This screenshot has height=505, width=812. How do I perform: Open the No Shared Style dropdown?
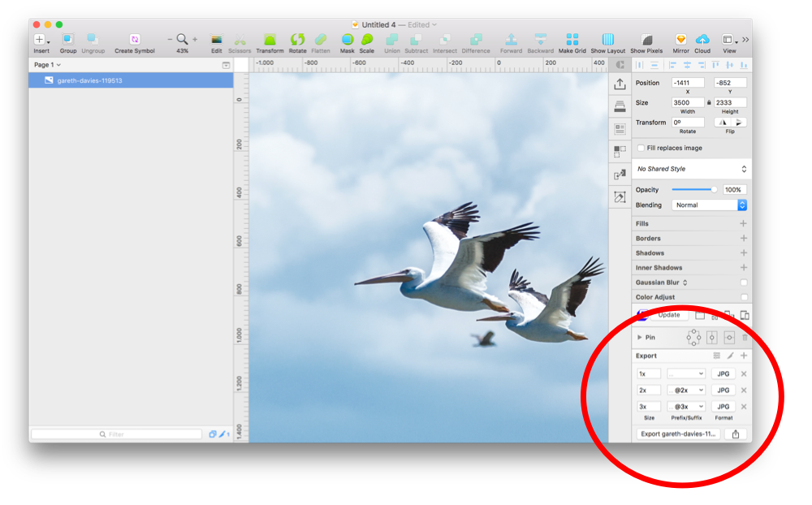[691, 169]
